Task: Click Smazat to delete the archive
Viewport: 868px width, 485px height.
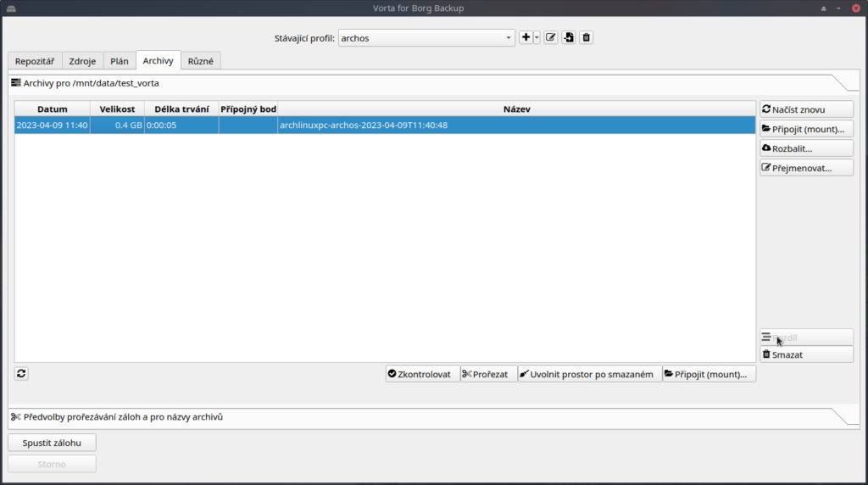Action: point(806,354)
